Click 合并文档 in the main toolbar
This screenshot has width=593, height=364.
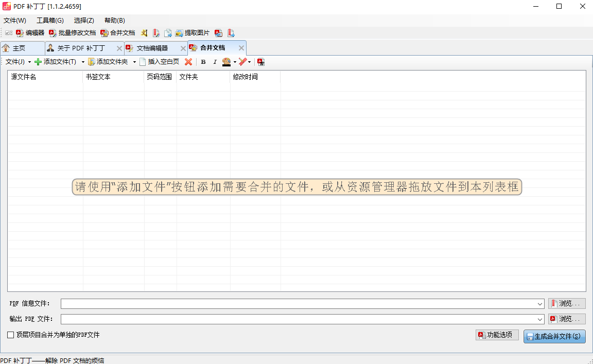tap(117, 33)
